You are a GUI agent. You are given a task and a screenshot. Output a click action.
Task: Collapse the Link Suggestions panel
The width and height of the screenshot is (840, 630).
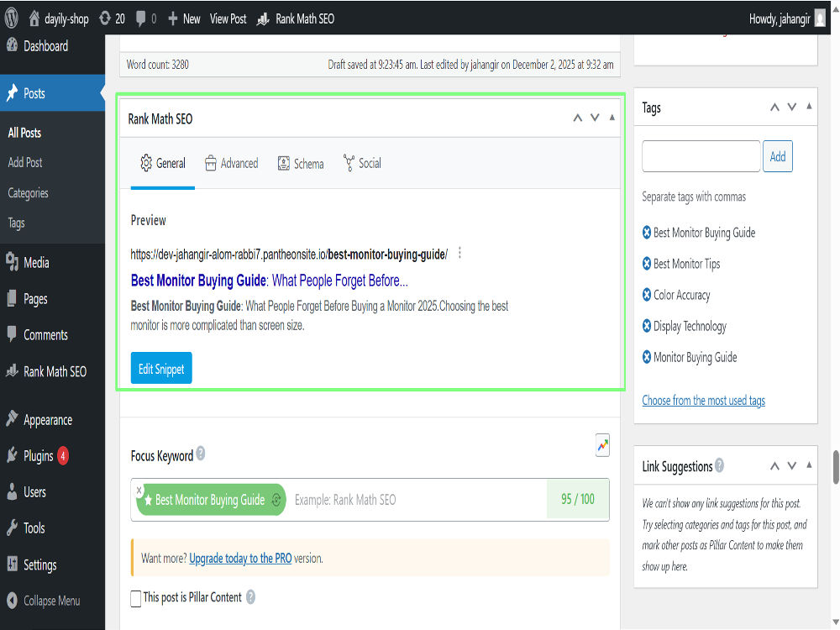coord(809,465)
